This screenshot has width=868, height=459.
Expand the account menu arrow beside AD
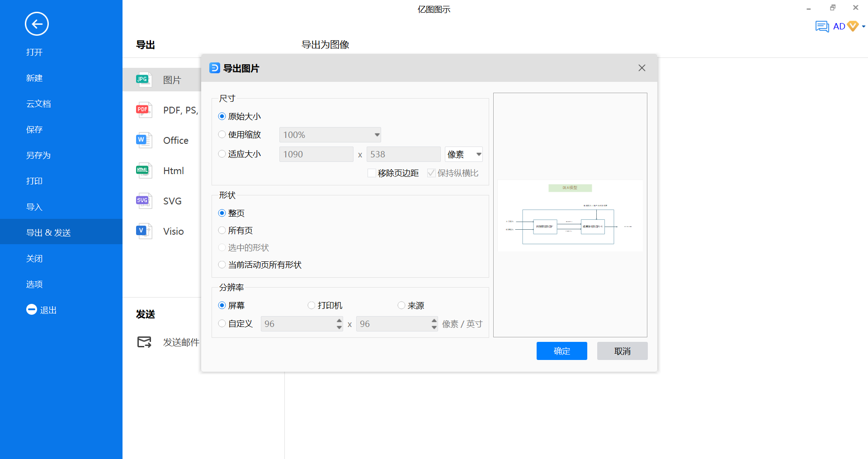[x=863, y=27]
